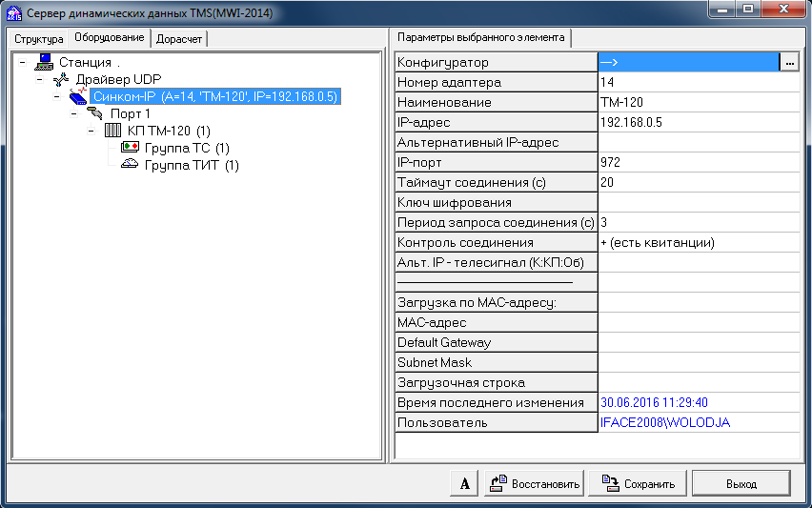This screenshot has height=508, width=812.
Task: Click the КП ТМ-120 device icon
Action: [112, 131]
